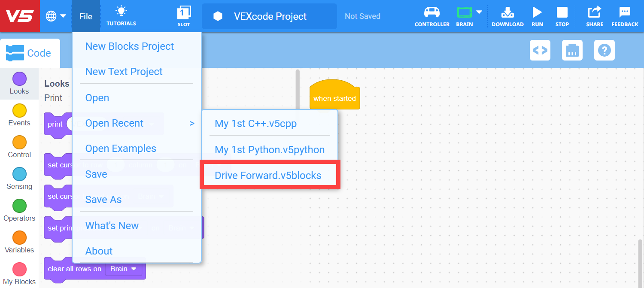
Task: Open the Share icon
Action: click(x=595, y=13)
